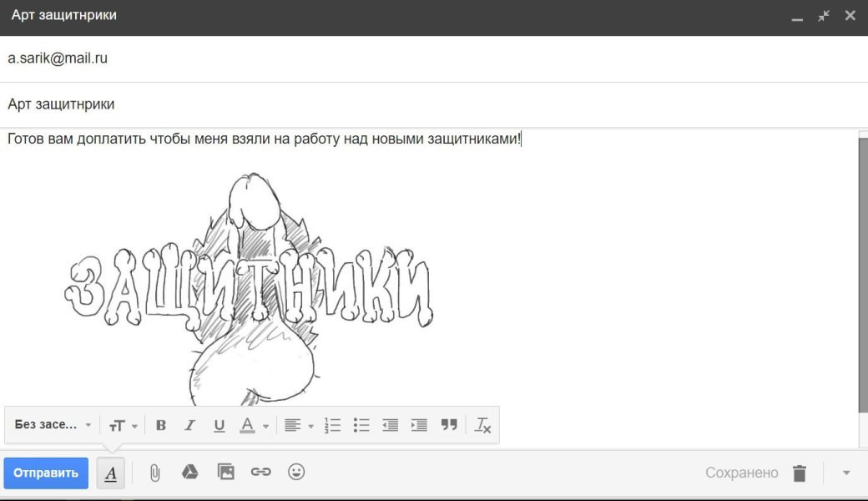Discard the draft with the trash icon

800,473
